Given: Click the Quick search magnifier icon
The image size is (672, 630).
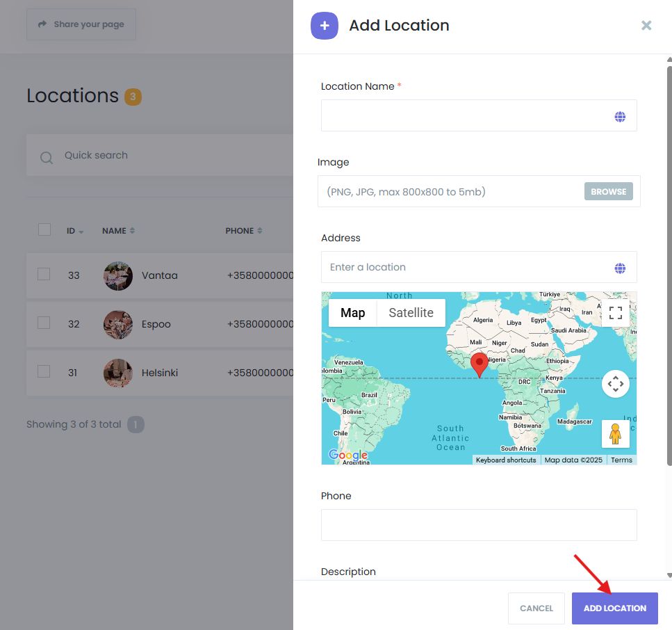Looking at the screenshot, I should [x=47, y=157].
